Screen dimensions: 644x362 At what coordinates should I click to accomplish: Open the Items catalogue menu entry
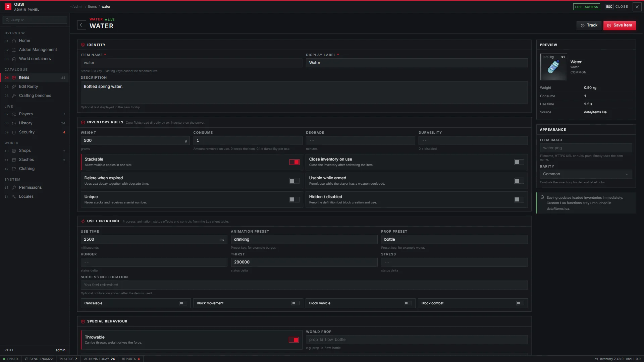tap(35, 77)
